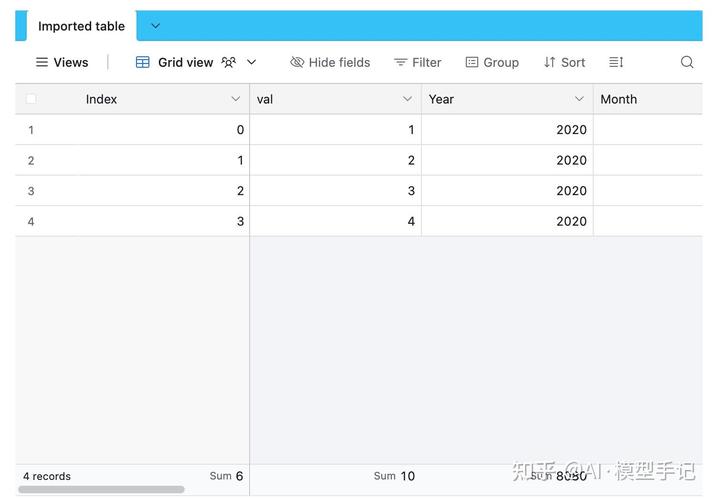Click the Group icon in toolbar
The image size is (714, 500).
click(x=472, y=62)
